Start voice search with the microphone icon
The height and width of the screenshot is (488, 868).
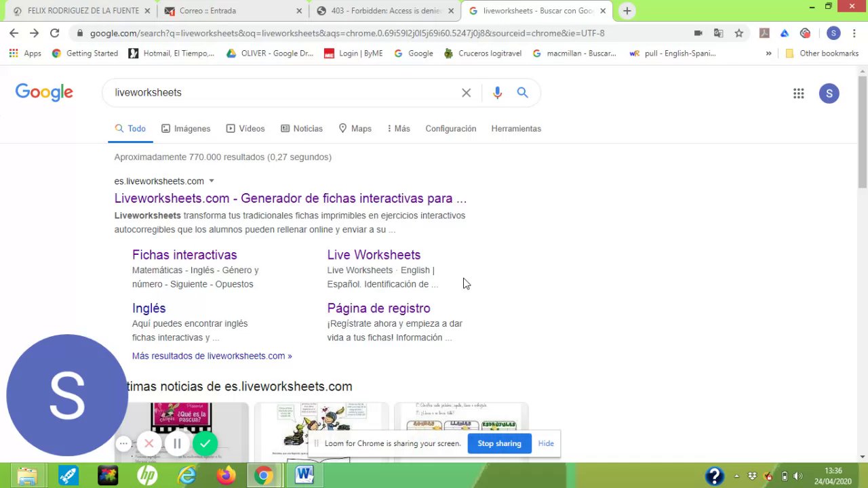[x=497, y=93]
